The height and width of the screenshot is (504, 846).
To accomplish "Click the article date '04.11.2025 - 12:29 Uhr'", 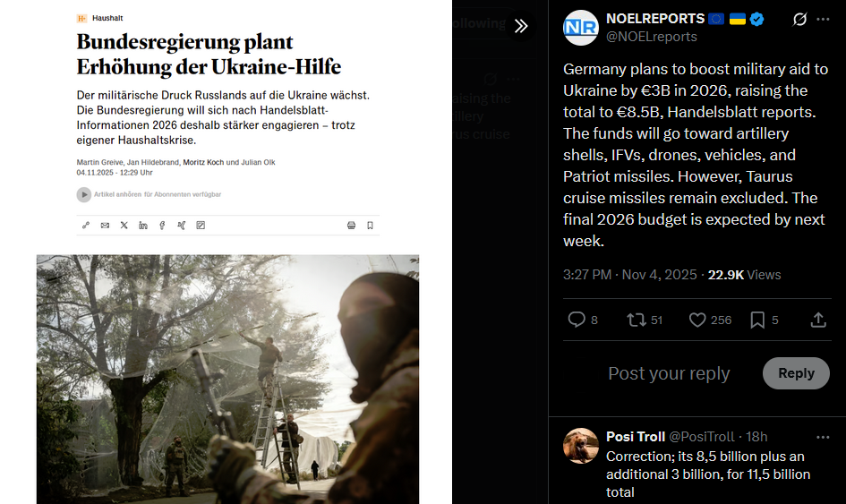I will [x=115, y=173].
